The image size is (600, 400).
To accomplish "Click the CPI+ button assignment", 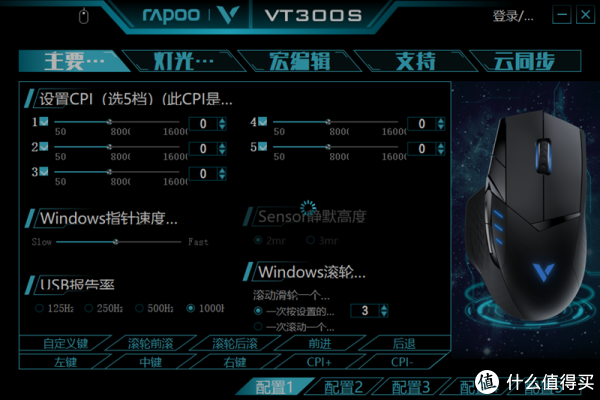I will (x=319, y=362).
